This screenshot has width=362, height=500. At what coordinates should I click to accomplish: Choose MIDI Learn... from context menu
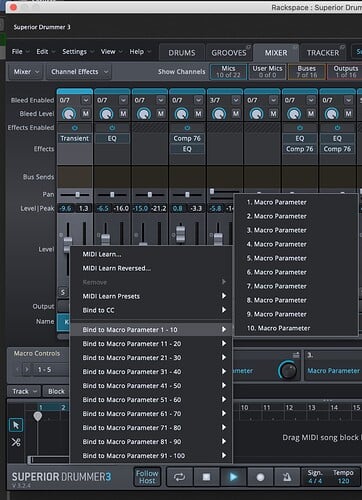151,254
